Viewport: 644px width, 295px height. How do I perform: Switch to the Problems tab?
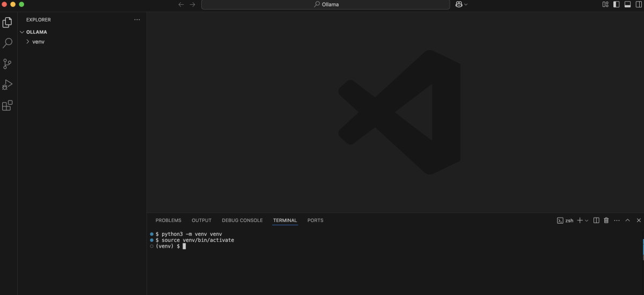pyautogui.click(x=169, y=220)
